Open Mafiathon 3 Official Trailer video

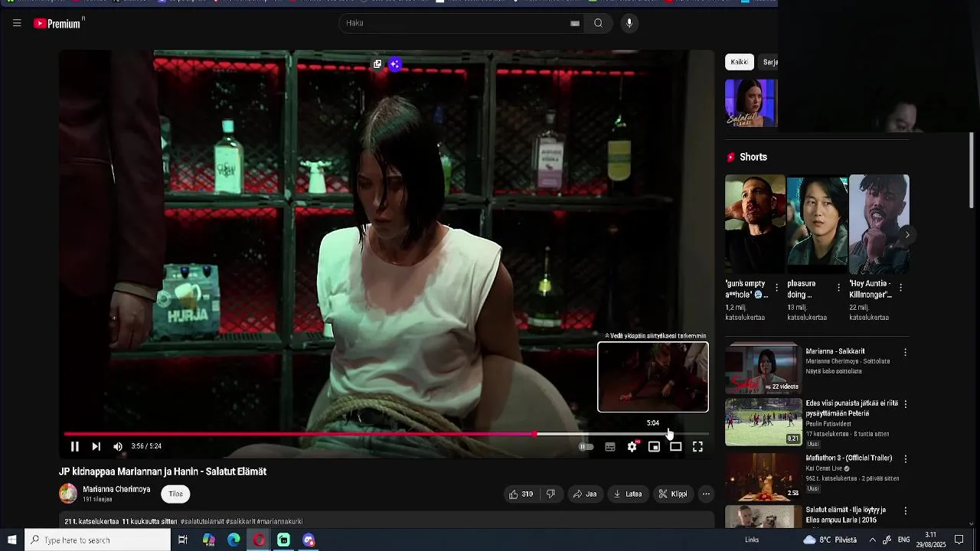[x=849, y=458]
